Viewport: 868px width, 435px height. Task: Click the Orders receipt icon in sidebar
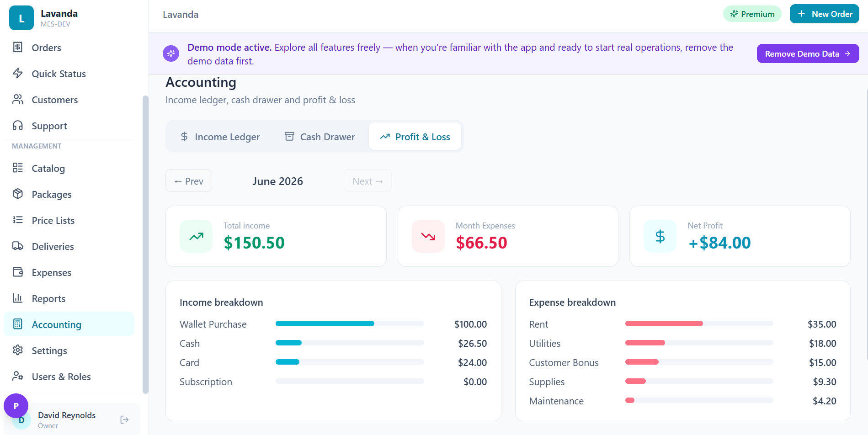pos(18,47)
